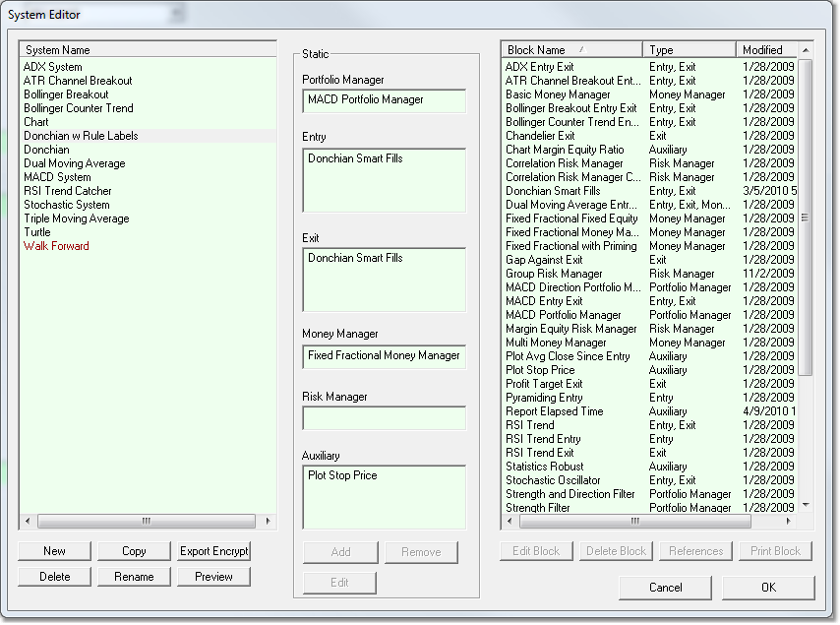The image size is (840, 625).
Task: Select Pyramiding Entry block
Action: tap(544, 398)
